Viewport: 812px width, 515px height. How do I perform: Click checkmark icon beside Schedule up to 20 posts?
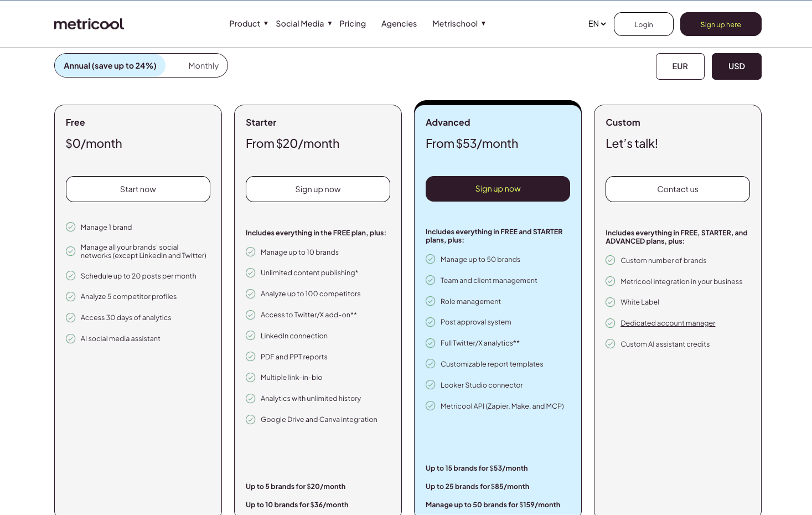pos(71,276)
